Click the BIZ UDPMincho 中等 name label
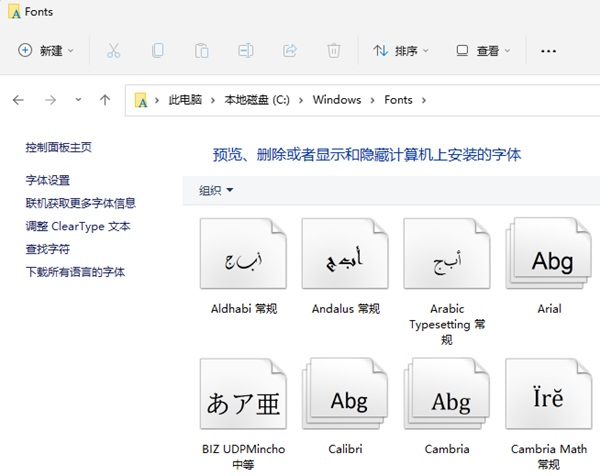The image size is (600, 476). pos(243,456)
